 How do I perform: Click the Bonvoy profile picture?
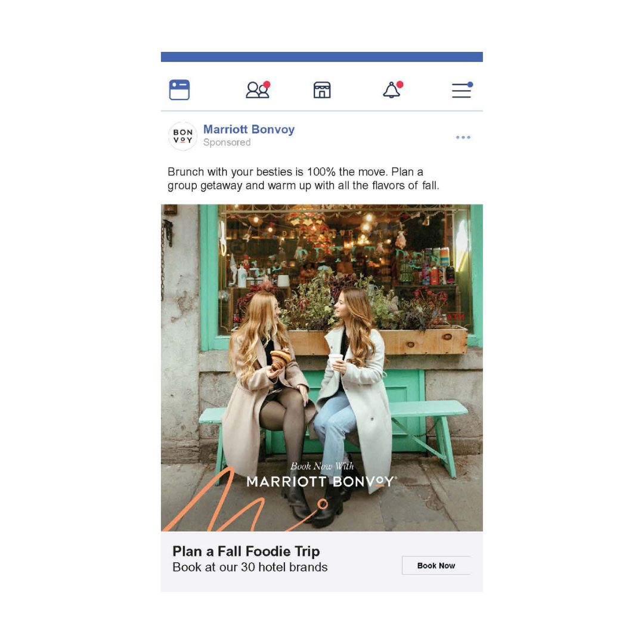click(x=183, y=136)
